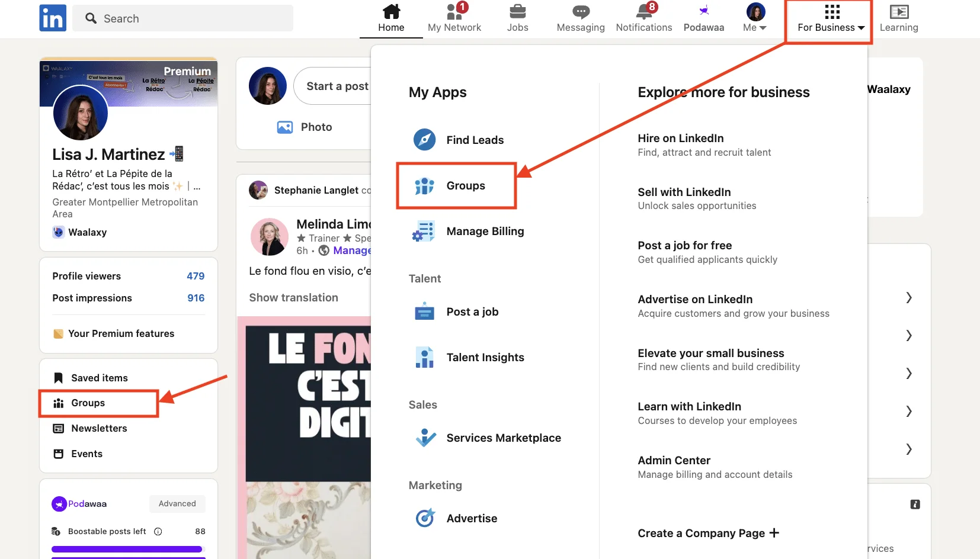Open Groups in the left sidebar
This screenshot has width=980, height=559.
(79, 403)
